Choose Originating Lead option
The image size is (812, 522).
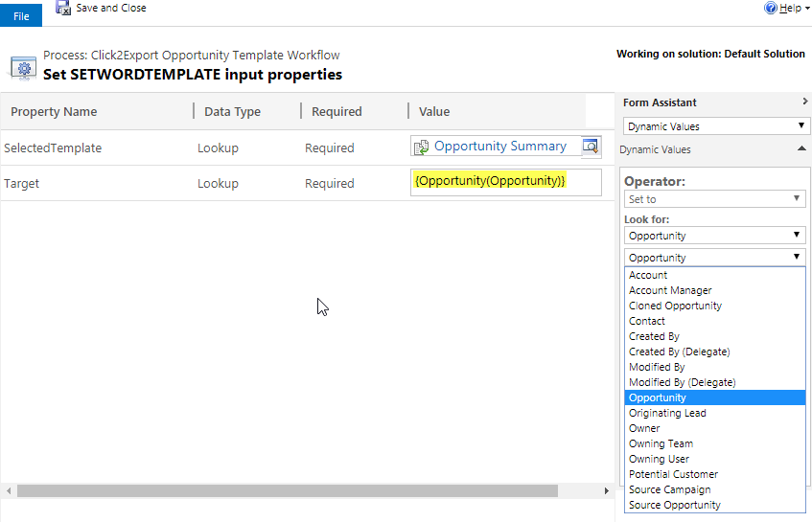(667, 413)
